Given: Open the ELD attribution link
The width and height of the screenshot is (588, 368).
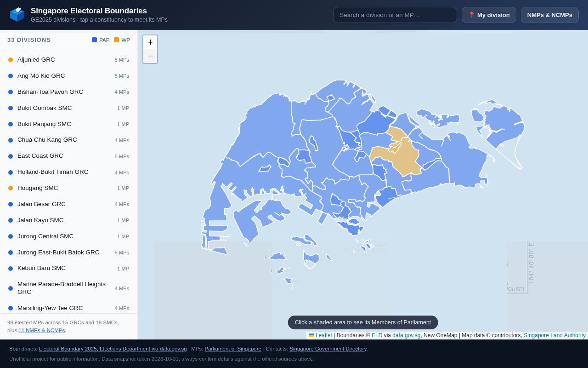Looking at the screenshot, I should pos(377,335).
